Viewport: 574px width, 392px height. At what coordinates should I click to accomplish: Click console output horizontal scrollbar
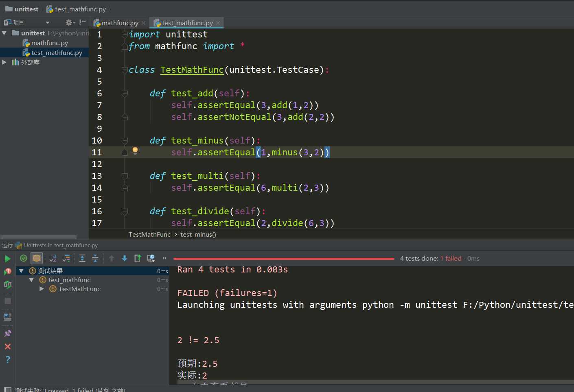tap(376, 382)
